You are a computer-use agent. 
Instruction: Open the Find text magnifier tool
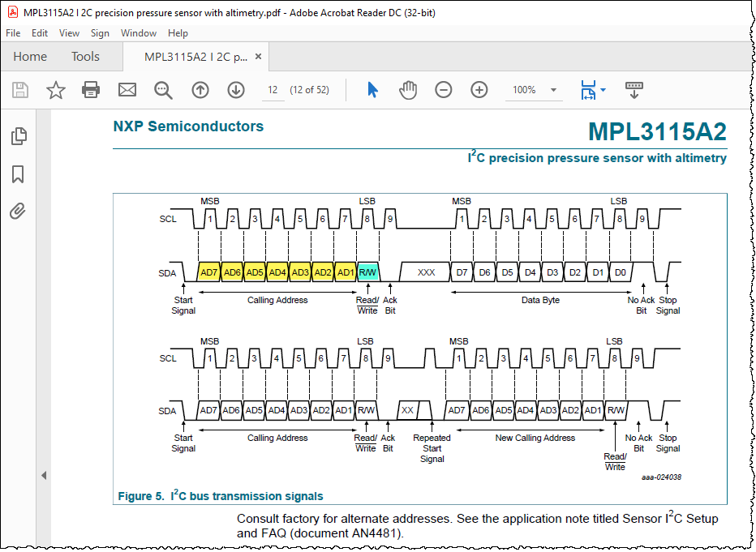pos(163,90)
